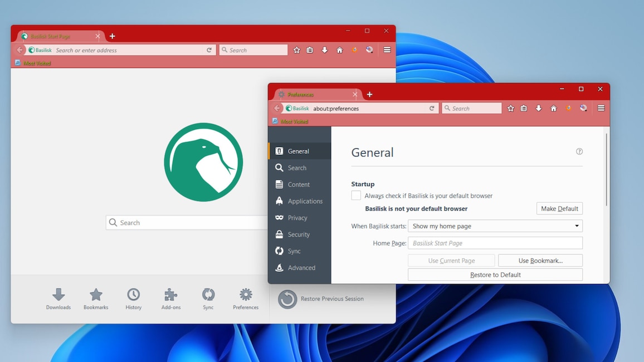Click Preferences page vertical scrollbar
This screenshot has height=362, width=644.
point(606,169)
